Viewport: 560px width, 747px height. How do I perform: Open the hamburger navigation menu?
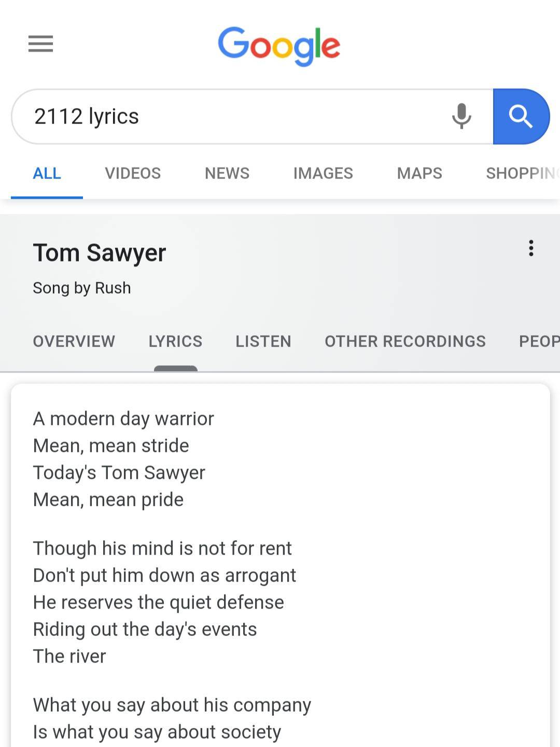40,45
